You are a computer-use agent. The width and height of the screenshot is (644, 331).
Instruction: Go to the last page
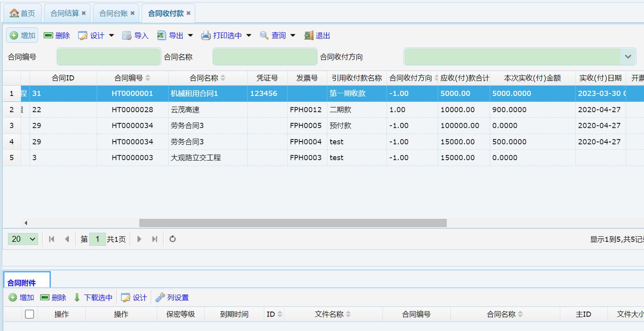pos(154,239)
